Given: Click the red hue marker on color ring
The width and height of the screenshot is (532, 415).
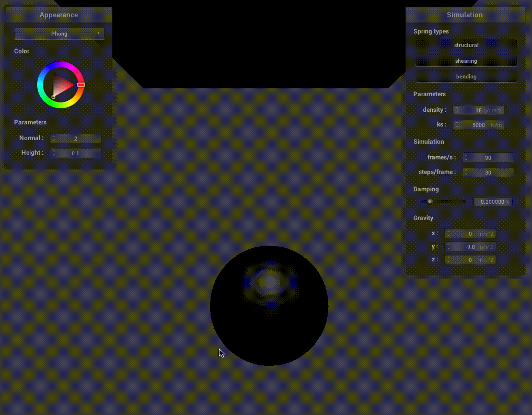Looking at the screenshot, I should pyautogui.click(x=81, y=85).
